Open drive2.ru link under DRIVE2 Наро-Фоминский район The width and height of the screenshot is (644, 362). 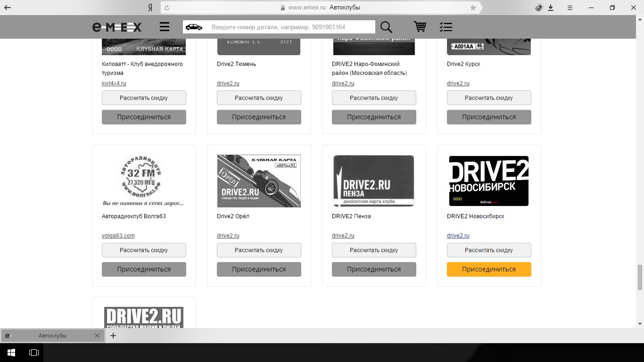tap(343, 83)
